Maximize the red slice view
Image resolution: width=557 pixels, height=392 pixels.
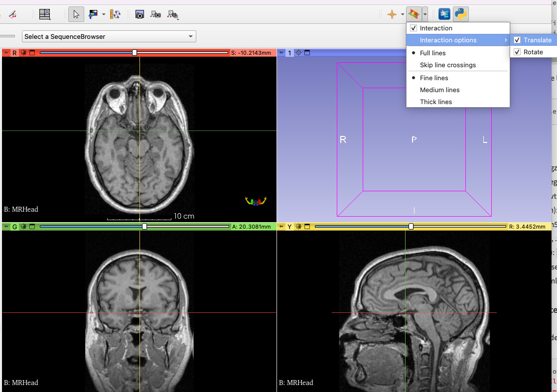pos(32,53)
